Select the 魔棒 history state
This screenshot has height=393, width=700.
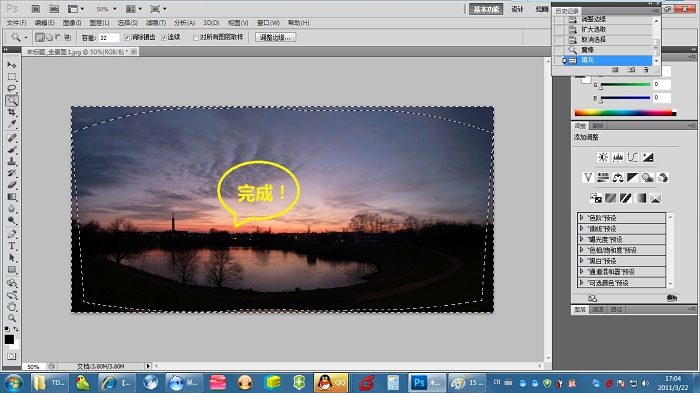[602, 50]
